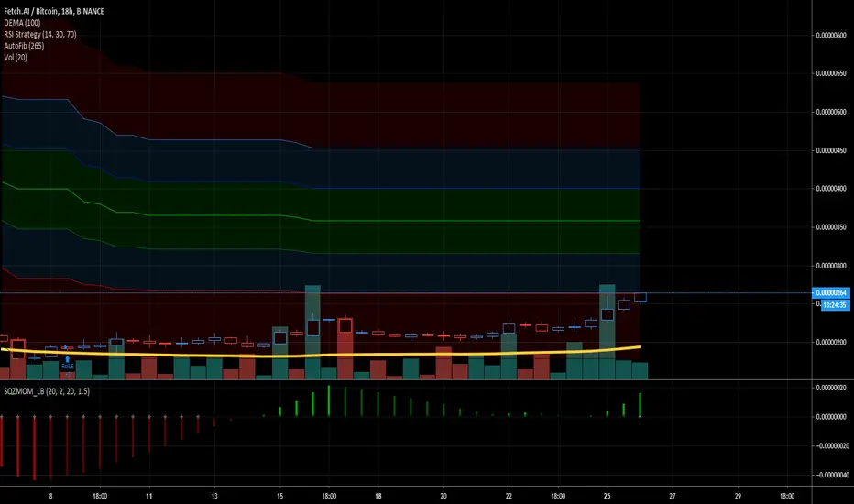Click date label 22 on time axis

509,496
